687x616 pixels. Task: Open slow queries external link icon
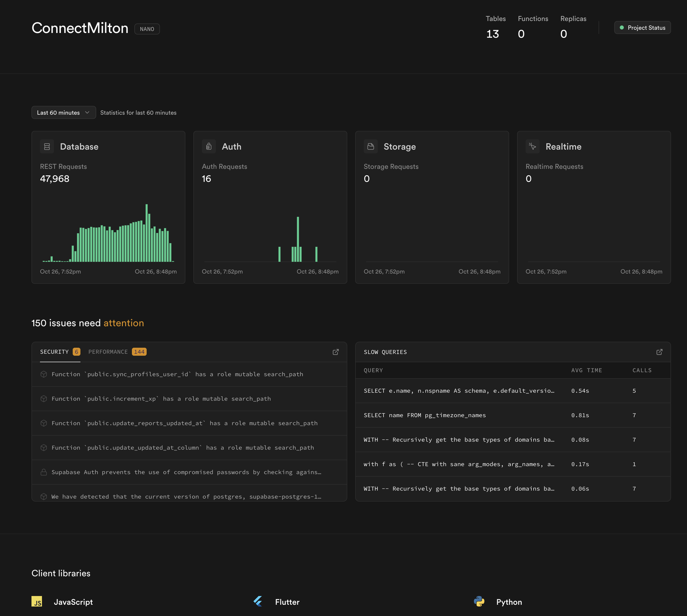[x=659, y=352]
